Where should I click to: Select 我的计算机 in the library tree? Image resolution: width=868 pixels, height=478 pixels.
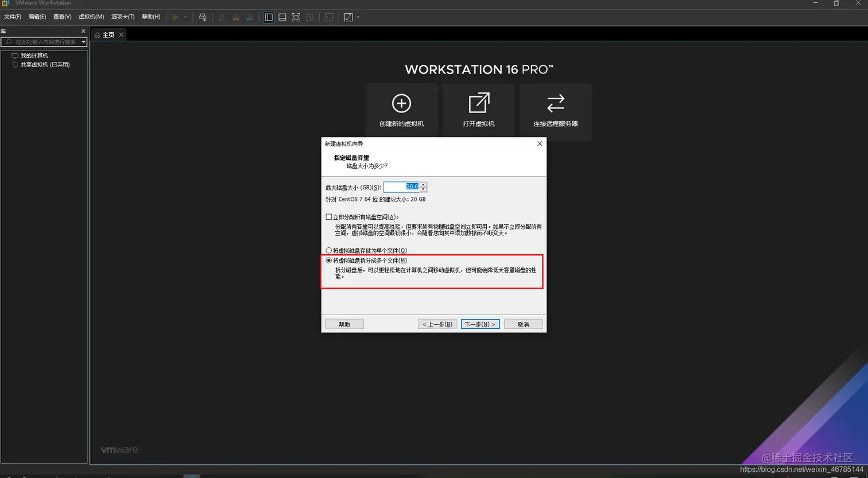coord(34,56)
